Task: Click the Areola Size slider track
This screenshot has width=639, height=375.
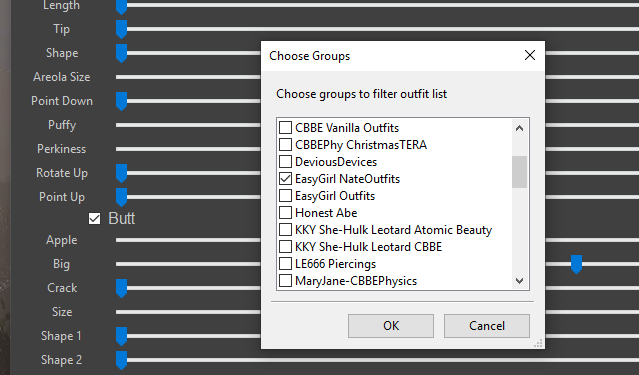Action: 188,77
